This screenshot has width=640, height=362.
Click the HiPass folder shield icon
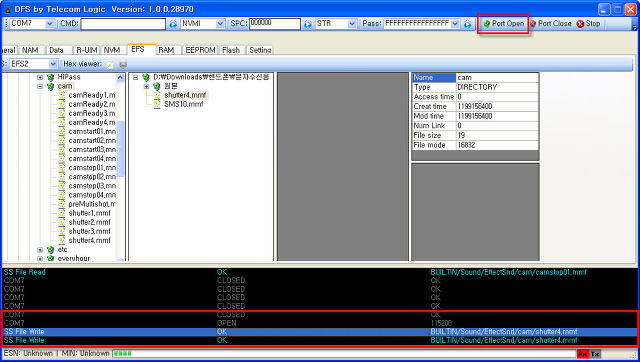click(x=51, y=77)
